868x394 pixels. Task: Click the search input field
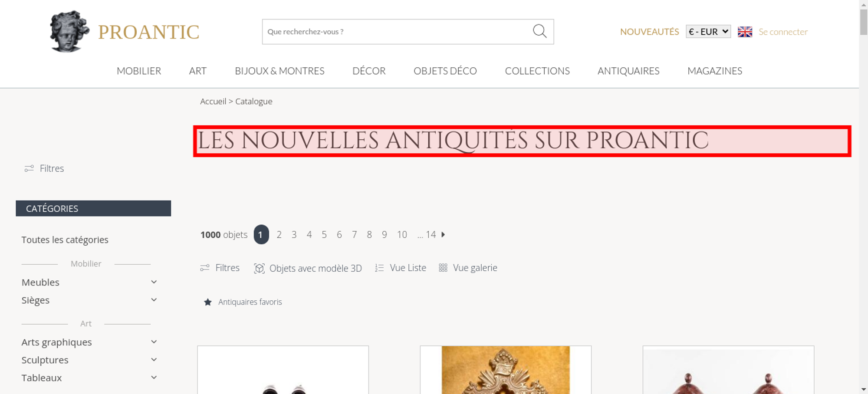[397, 32]
